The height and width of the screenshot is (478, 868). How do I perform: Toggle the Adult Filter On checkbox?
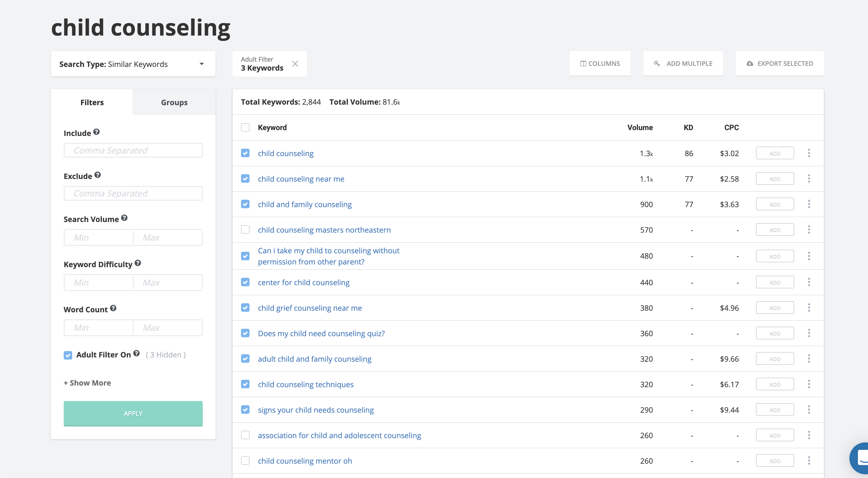(68, 355)
